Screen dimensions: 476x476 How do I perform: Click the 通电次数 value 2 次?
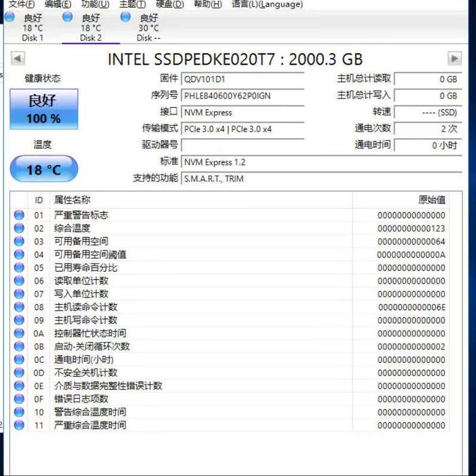[x=428, y=129]
